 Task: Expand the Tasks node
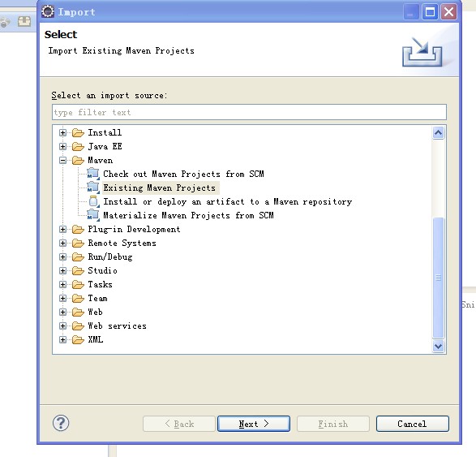(62, 284)
